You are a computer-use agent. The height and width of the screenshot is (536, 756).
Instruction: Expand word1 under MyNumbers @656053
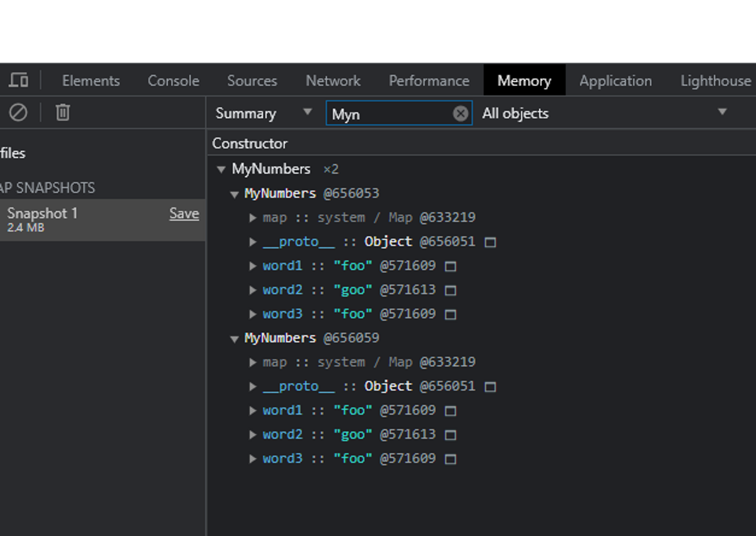[253, 266]
